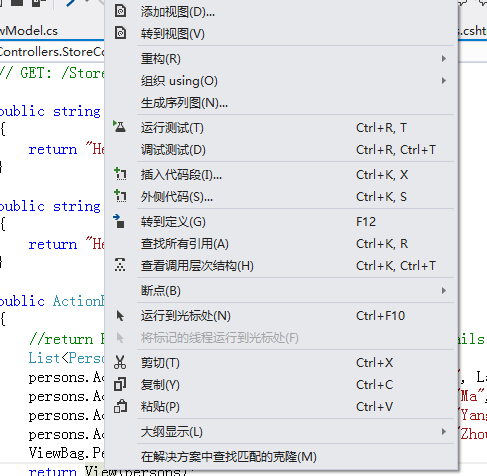Expand the 断点(B) submenu arrow

point(444,291)
